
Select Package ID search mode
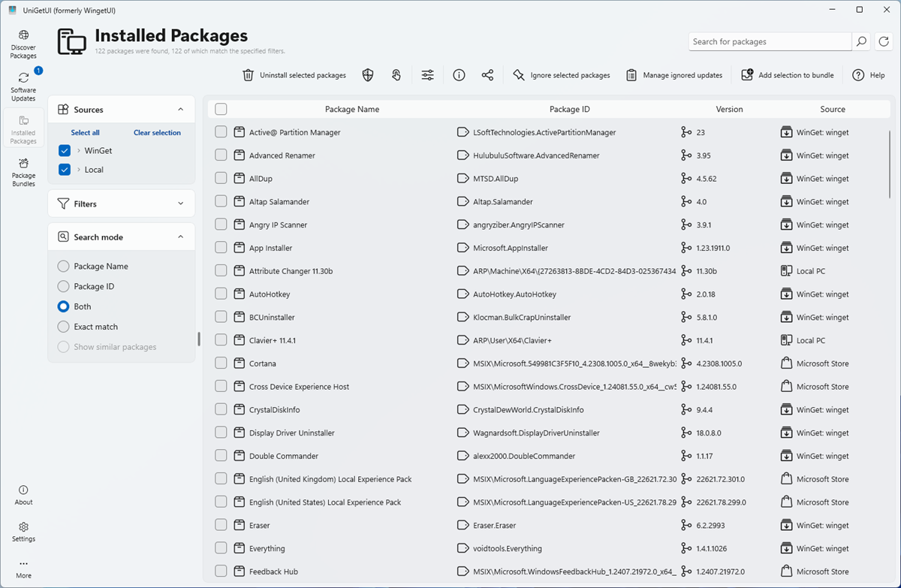tap(64, 287)
